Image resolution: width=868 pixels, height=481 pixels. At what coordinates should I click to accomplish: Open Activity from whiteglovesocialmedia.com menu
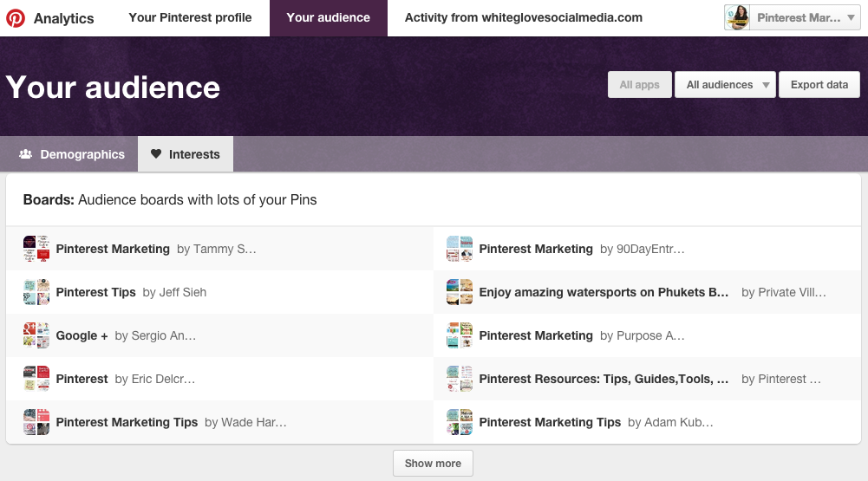tap(524, 17)
